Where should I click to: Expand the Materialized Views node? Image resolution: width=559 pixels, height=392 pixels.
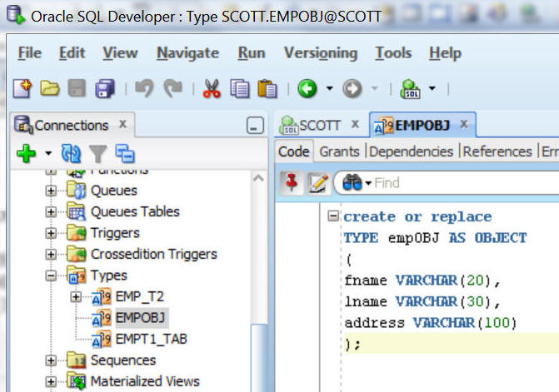51,382
